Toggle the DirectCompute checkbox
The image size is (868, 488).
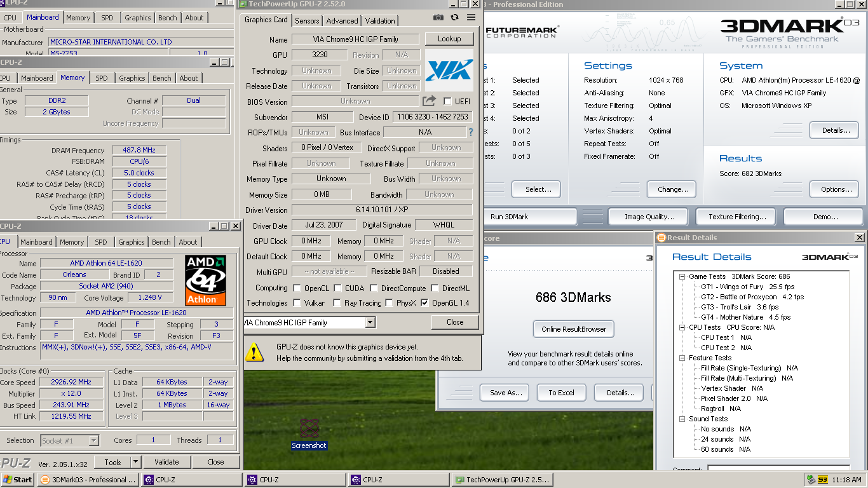(374, 288)
